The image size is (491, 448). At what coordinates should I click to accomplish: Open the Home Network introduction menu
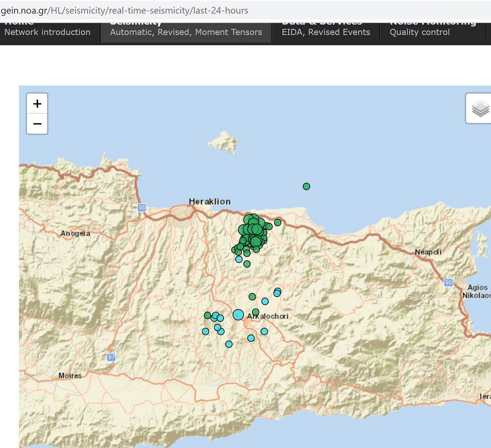(x=47, y=32)
